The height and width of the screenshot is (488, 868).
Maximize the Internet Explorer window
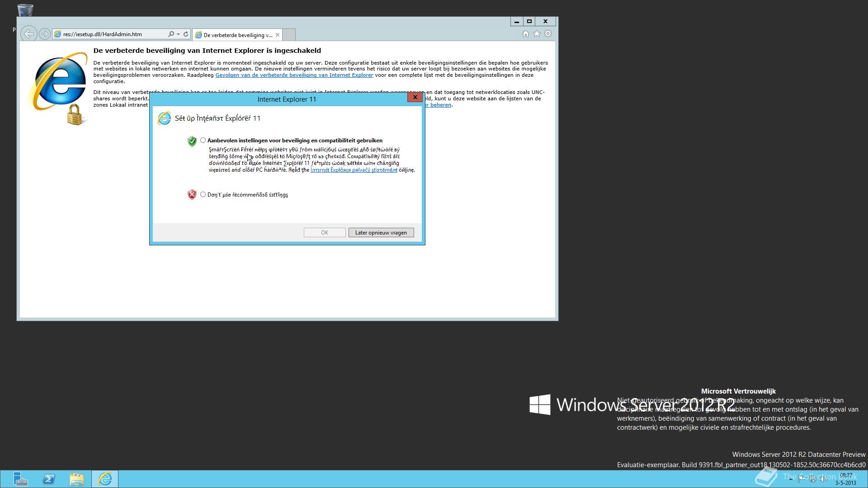(x=529, y=21)
